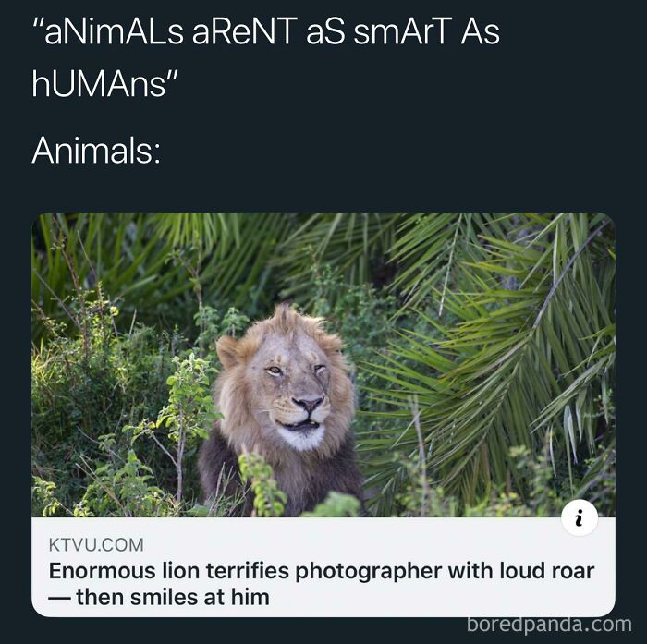Select the 'aNimALs aReNT aS smArT As' text
Viewport: 647px width, 644px height.
point(266,32)
